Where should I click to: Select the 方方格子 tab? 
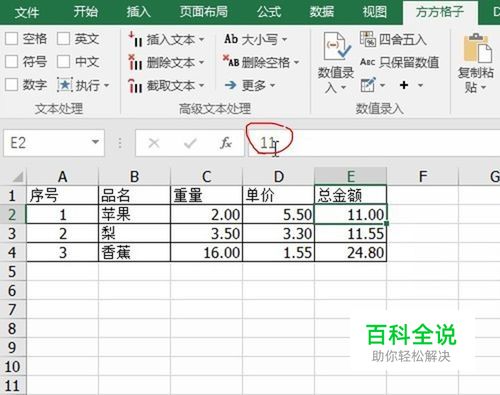[x=440, y=12]
